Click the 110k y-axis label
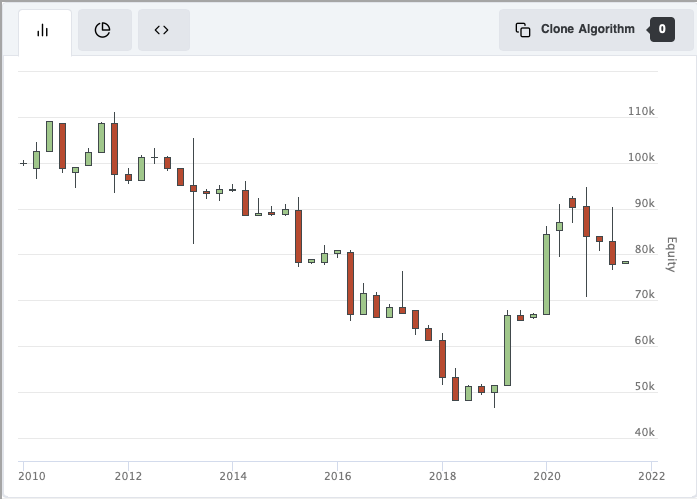This screenshot has height=499, width=697. point(640,112)
